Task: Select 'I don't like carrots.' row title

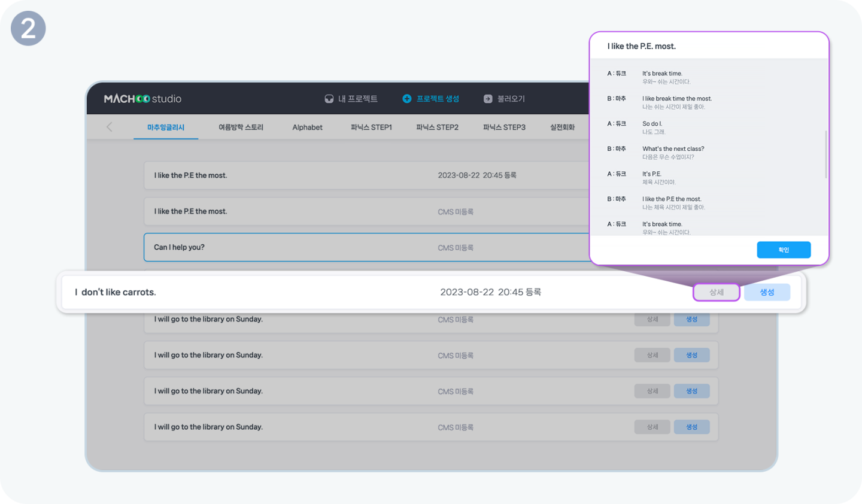Action: (x=116, y=292)
